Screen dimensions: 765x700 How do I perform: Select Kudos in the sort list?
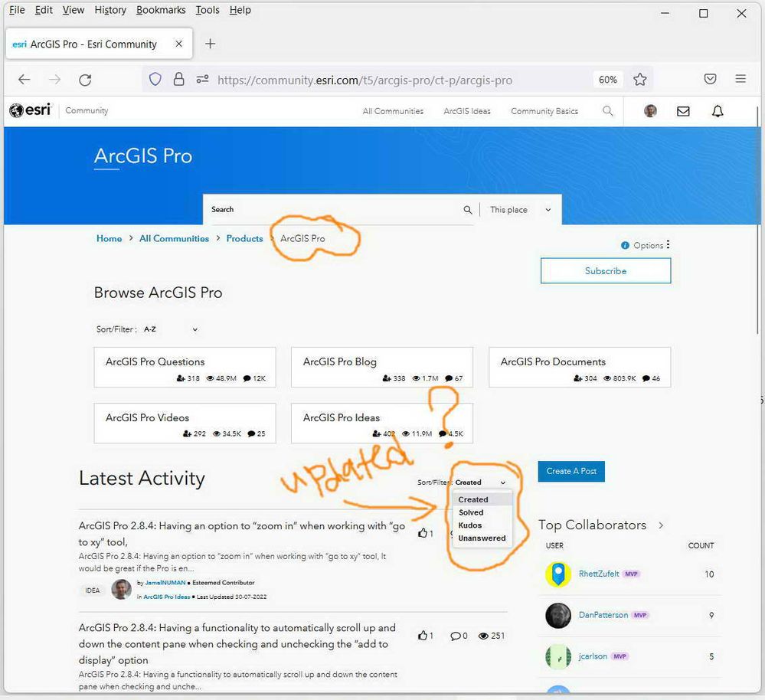pos(482,525)
